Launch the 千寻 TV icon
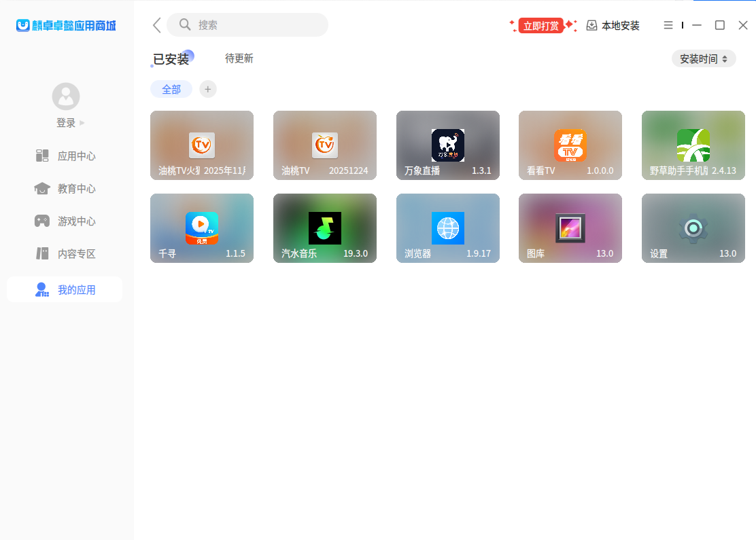 (x=201, y=228)
